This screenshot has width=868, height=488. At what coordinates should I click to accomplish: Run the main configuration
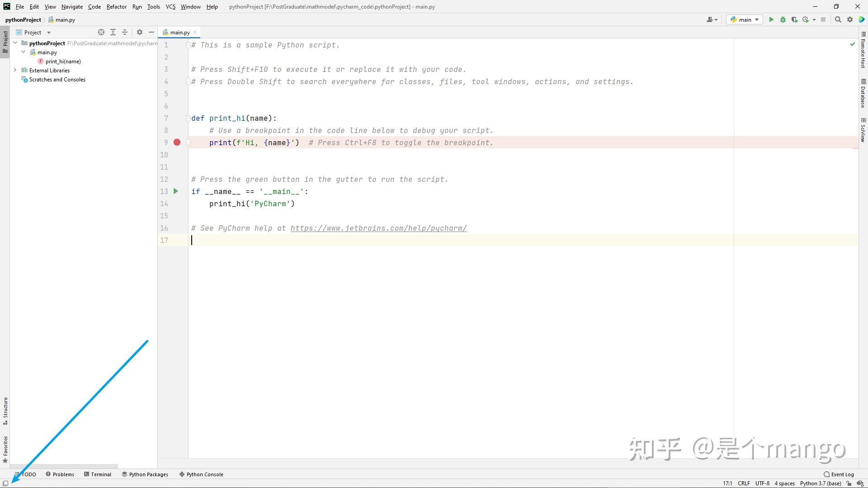pyautogui.click(x=771, y=19)
